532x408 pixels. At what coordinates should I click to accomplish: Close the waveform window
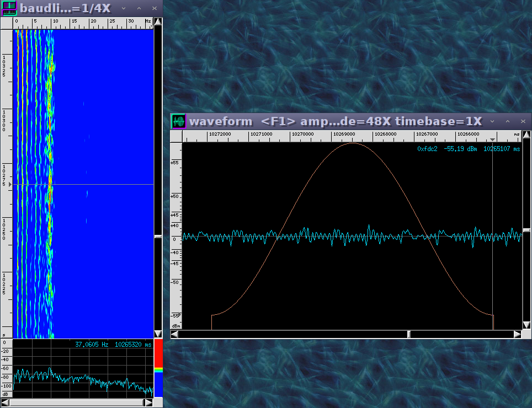coord(523,121)
